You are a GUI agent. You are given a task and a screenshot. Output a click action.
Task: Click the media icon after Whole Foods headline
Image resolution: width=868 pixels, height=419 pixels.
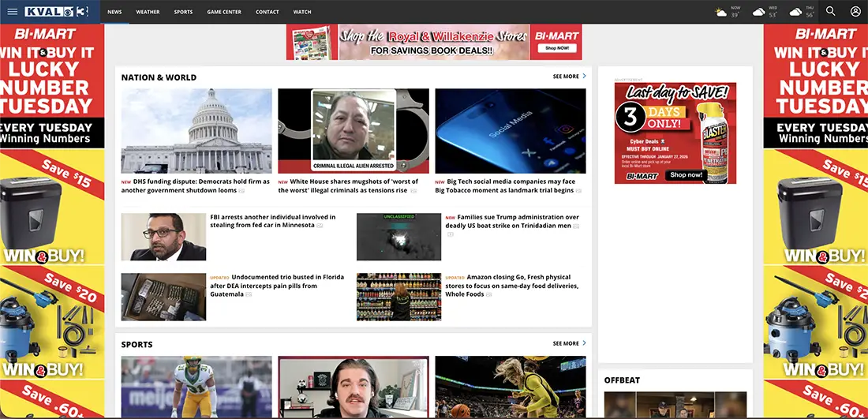click(488, 294)
